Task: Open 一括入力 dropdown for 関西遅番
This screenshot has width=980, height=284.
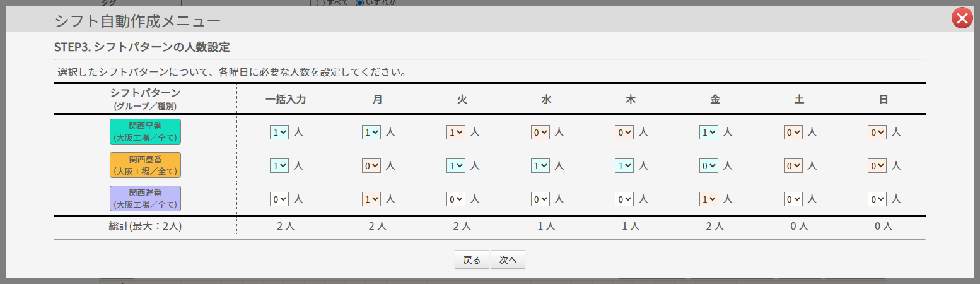Action: coord(279,199)
